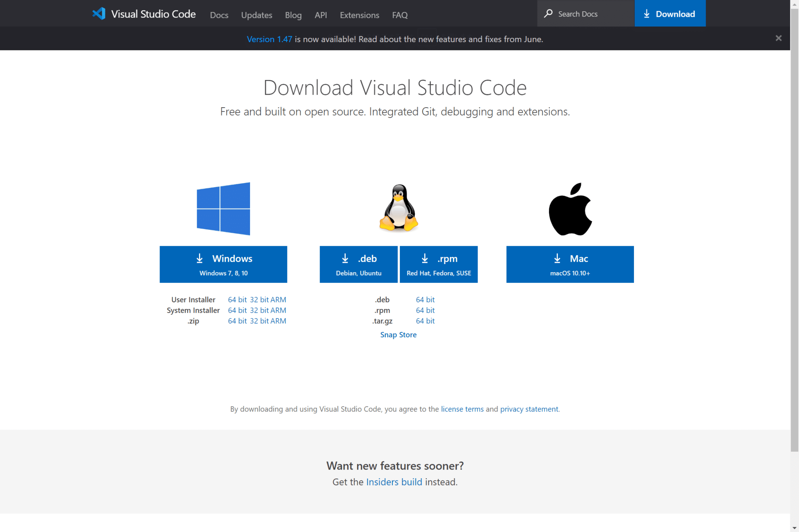The height and width of the screenshot is (532, 799).
Task: Click the download arrow on the .deb button
Action: 345,258
